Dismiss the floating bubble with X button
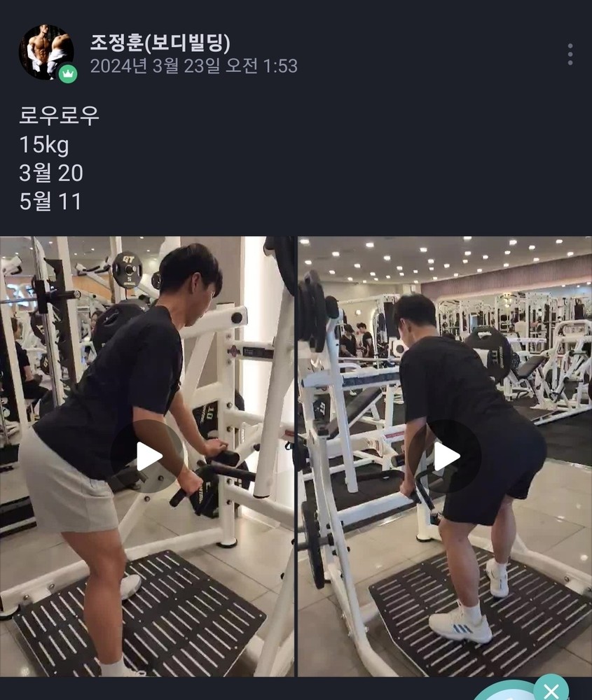Screen dimensions: 592x700 [x=551, y=689]
